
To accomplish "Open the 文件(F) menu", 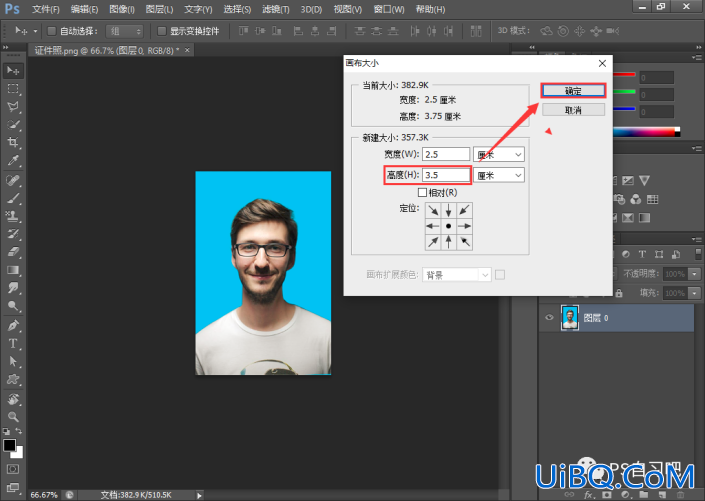I will pyautogui.click(x=46, y=9).
